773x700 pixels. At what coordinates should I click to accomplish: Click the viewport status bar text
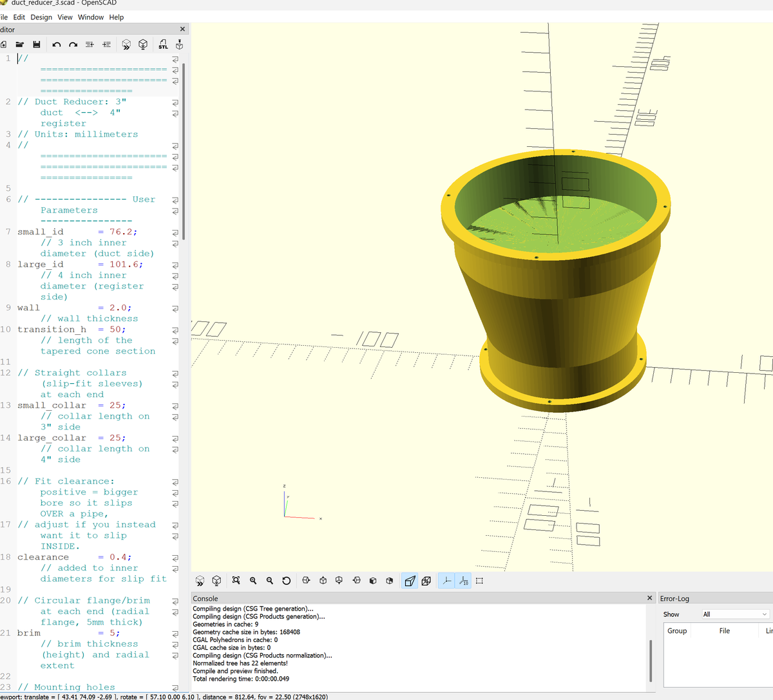pyautogui.click(x=164, y=697)
